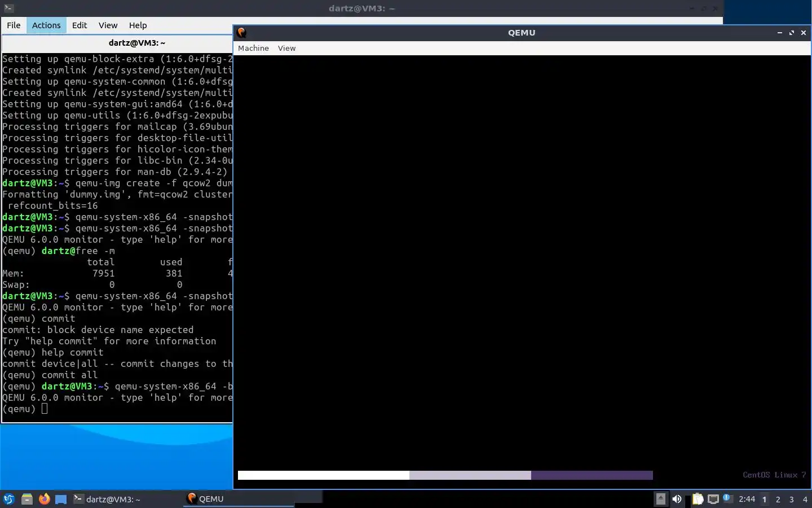Click the 'Setting up qemu-block-extra' line
Image resolution: width=812 pixels, height=508 pixels.
(117, 59)
